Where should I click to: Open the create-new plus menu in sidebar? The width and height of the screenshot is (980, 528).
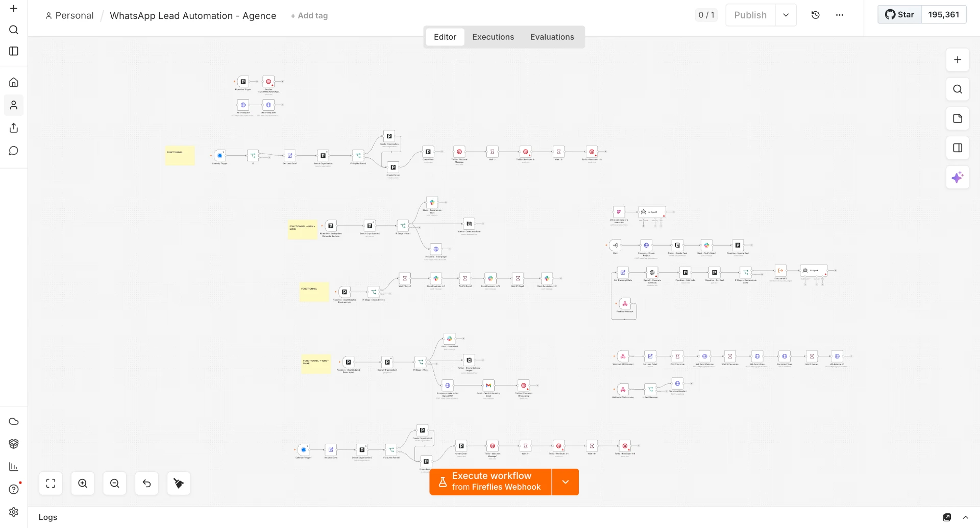click(14, 9)
